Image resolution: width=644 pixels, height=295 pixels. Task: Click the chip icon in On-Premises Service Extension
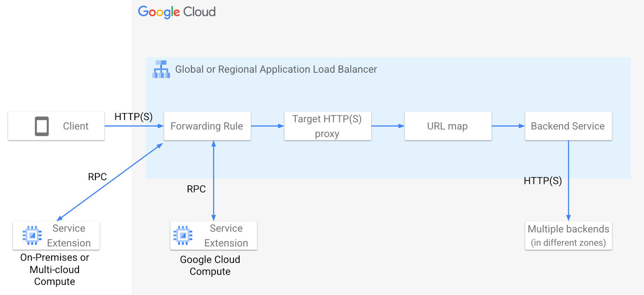(x=32, y=235)
